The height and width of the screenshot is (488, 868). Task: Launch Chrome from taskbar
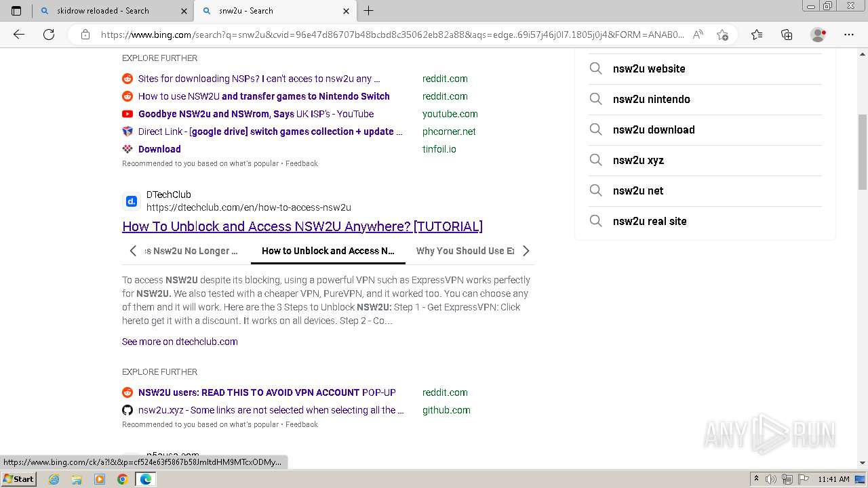tap(122, 479)
